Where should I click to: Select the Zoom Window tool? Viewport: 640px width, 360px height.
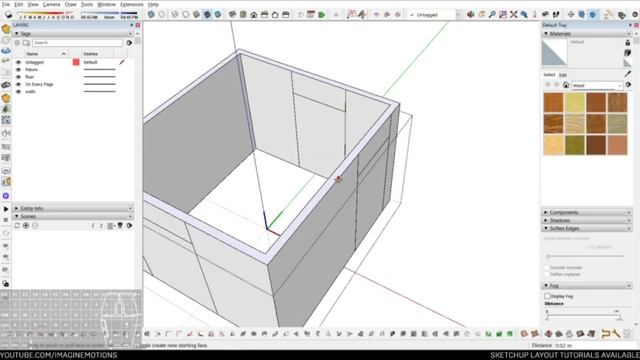pos(503,15)
